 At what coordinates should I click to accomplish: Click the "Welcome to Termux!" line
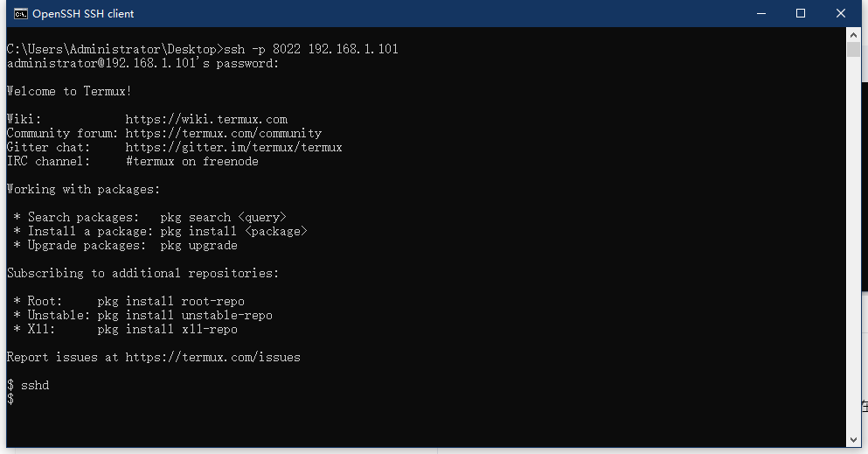[69, 91]
